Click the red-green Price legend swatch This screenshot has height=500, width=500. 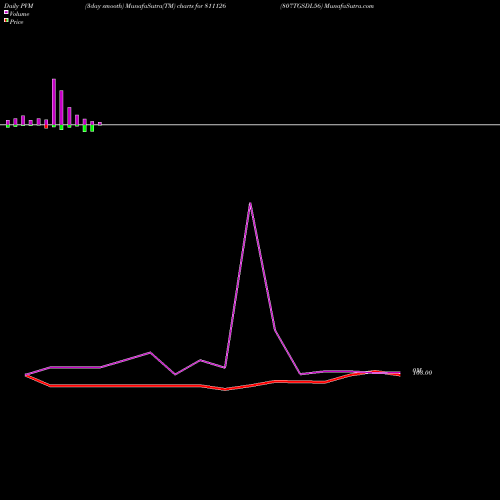coord(6,20)
